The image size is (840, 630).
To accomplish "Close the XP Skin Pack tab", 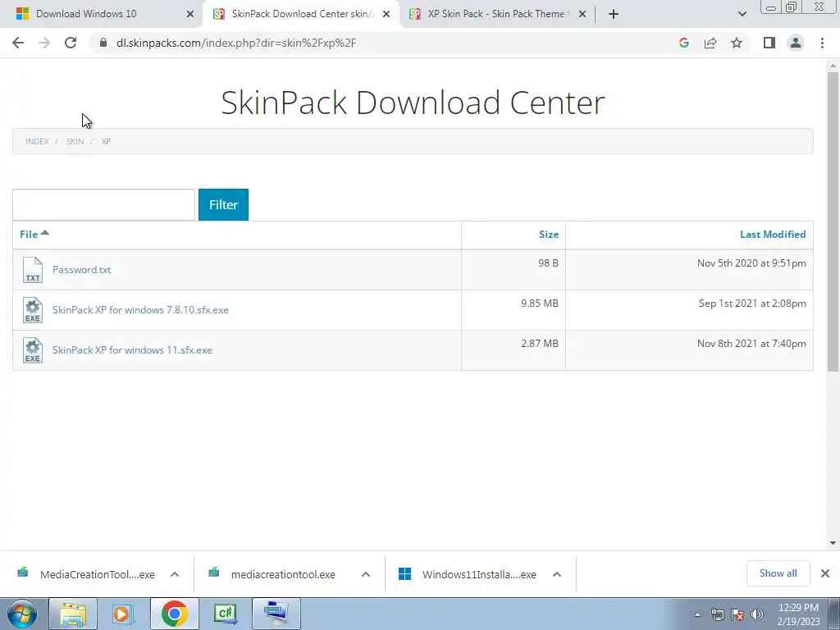I will pos(582,14).
